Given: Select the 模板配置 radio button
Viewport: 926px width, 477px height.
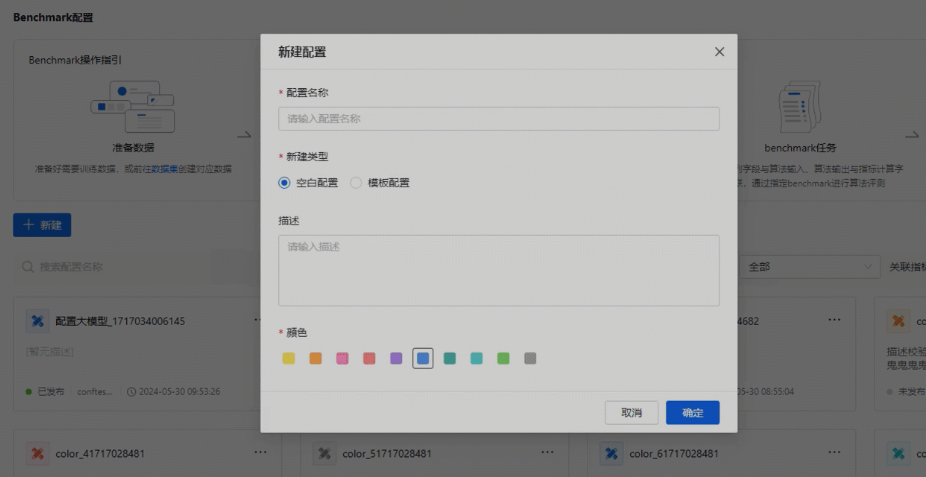Looking at the screenshot, I should pos(356,183).
